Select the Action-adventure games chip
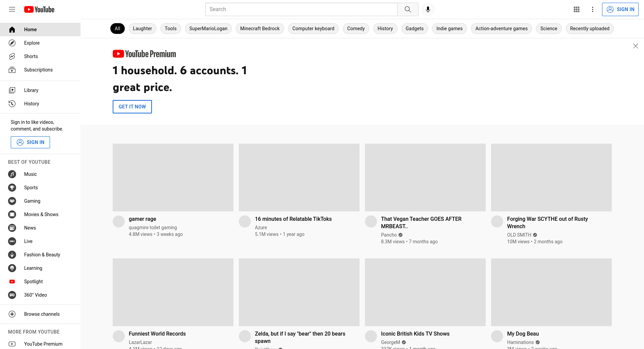This screenshot has height=349, width=644. (501, 29)
